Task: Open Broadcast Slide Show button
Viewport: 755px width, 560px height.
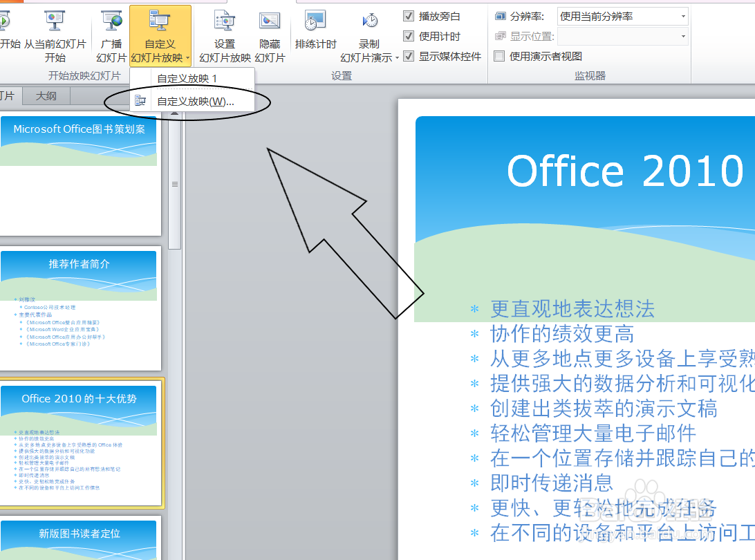Action: click(111, 37)
